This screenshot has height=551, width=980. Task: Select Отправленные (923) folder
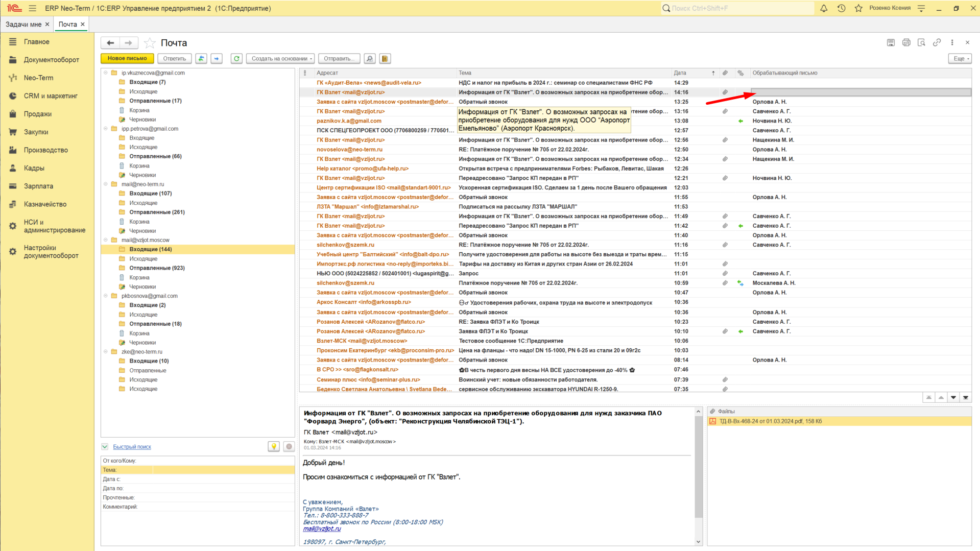click(x=157, y=268)
